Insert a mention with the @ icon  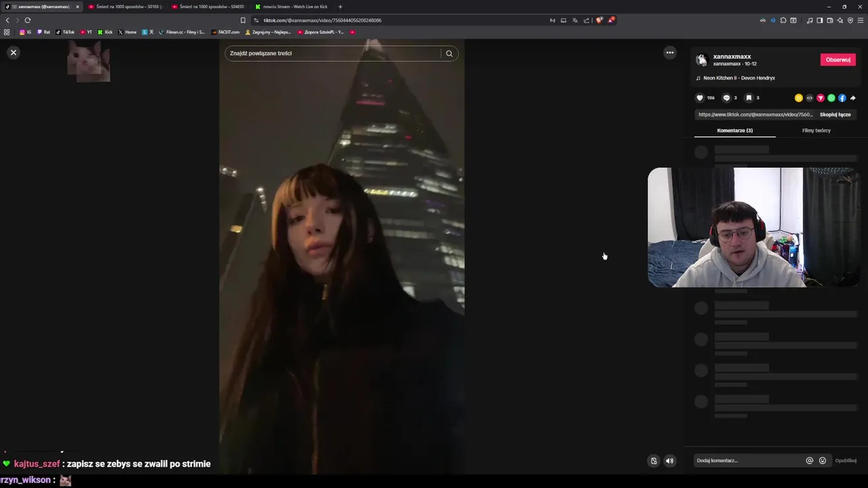[x=810, y=460]
